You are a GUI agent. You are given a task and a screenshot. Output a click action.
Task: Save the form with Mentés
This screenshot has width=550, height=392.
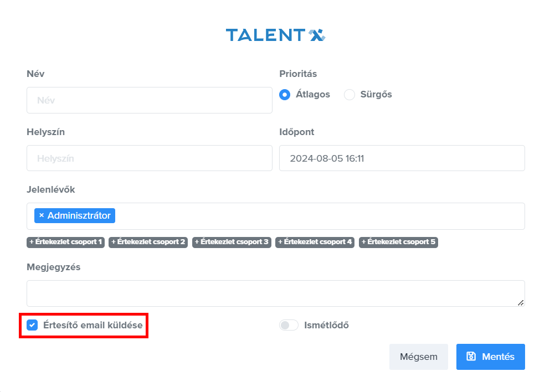click(x=490, y=357)
